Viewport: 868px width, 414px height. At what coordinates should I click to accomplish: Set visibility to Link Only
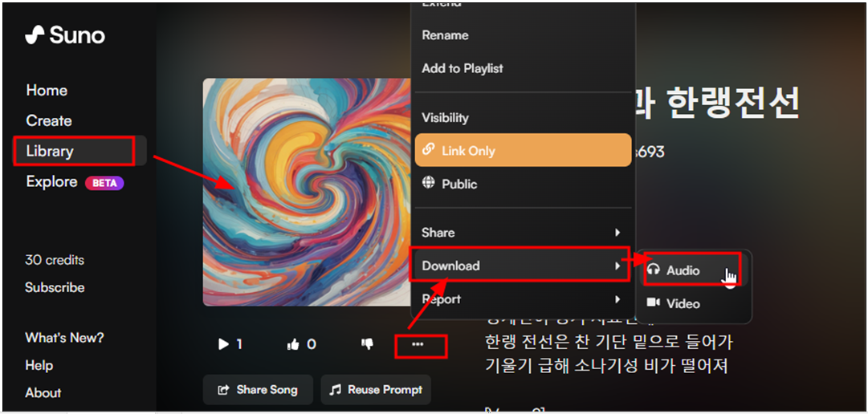[523, 150]
